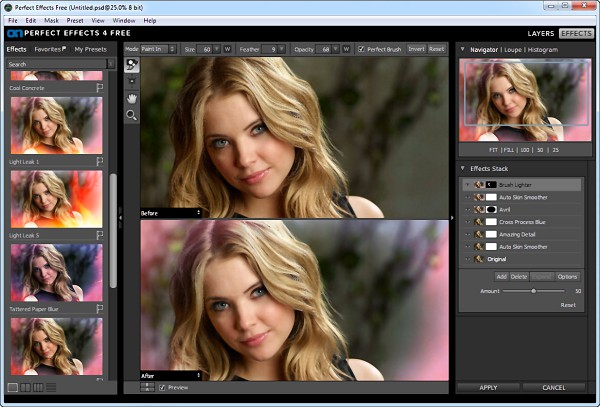Toggle pressure W button next to Opacity

pyautogui.click(x=346, y=49)
